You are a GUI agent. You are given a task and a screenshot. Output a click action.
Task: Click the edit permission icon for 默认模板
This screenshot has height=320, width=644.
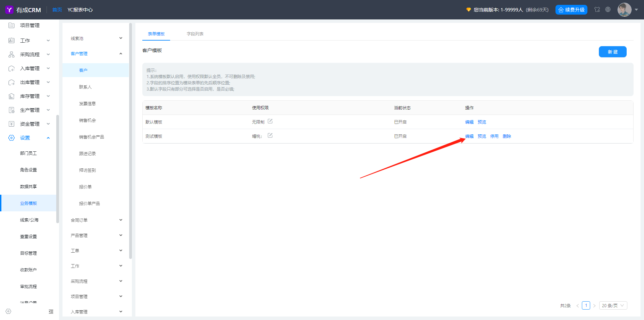pos(270,121)
